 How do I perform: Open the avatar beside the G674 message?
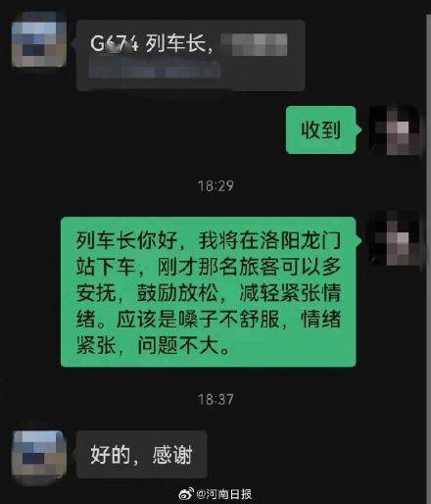pos(39,39)
